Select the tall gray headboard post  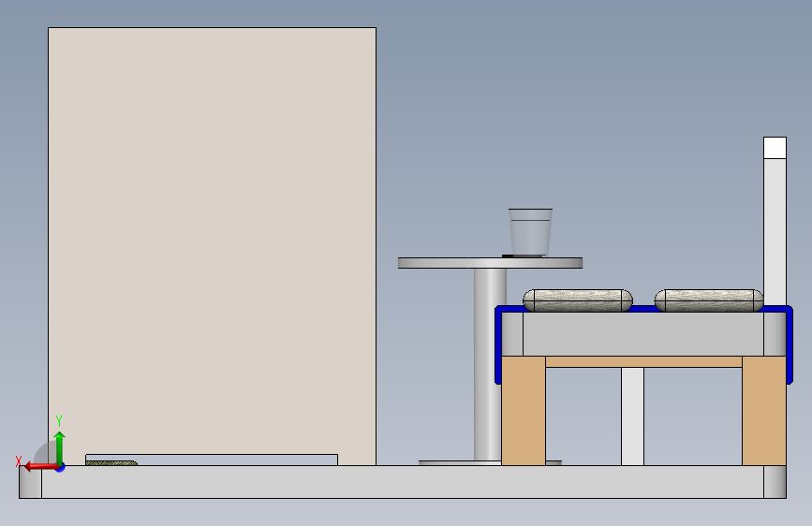[x=775, y=232]
